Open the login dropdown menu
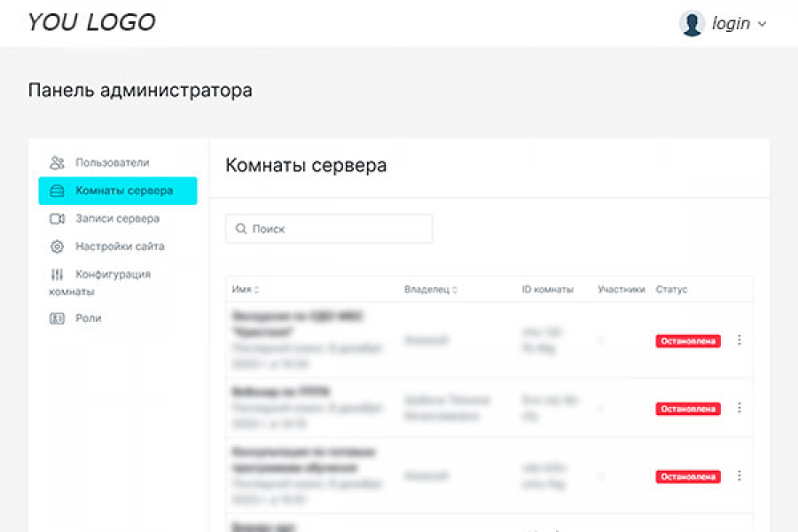The image size is (798, 532). pos(738,24)
